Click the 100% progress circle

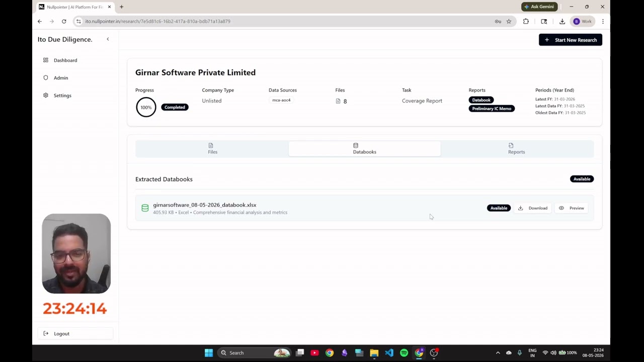(x=146, y=107)
